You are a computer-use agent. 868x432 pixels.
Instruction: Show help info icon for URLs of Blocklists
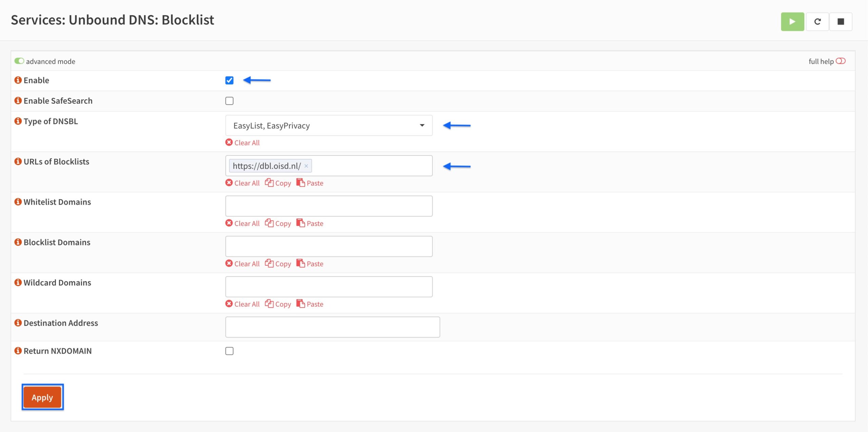18,161
